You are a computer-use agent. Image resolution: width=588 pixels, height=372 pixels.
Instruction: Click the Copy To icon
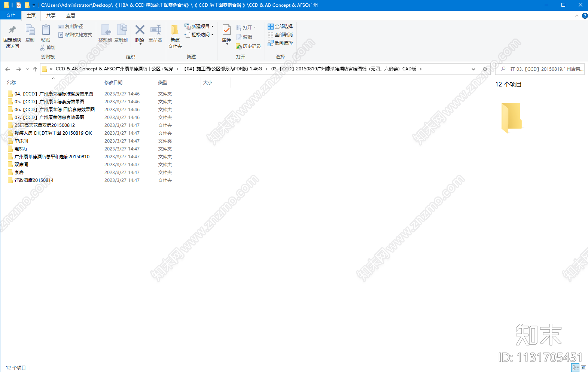121,30
